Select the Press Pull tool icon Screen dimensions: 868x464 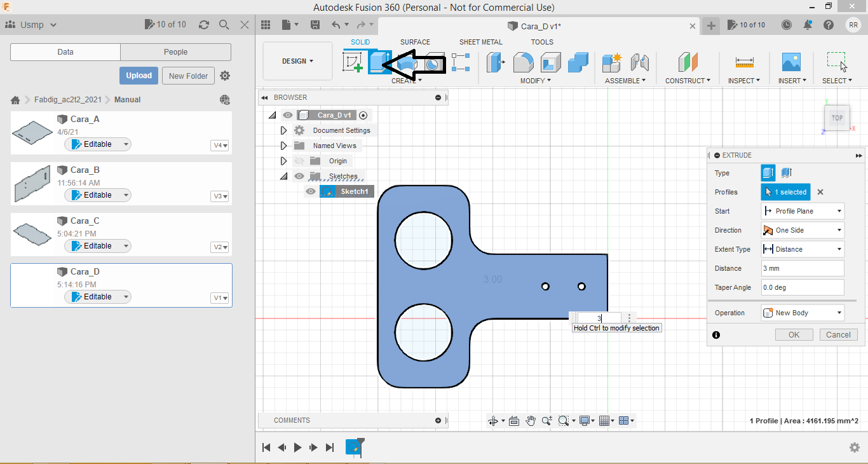(x=496, y=62)
